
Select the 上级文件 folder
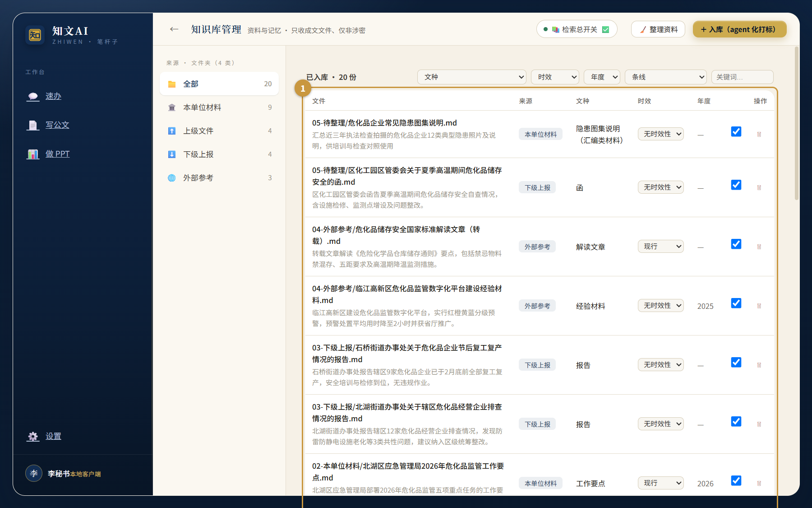click(x=219, y=131)
